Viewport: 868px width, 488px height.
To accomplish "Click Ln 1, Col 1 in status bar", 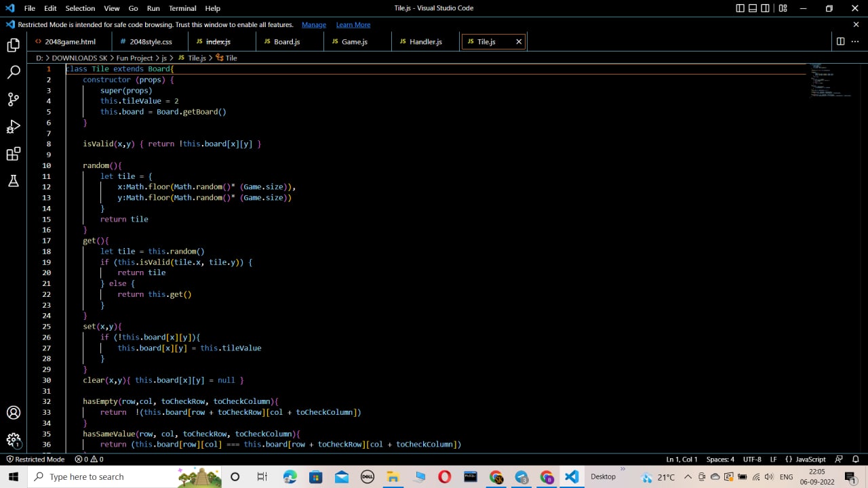I will (x=682, y=459).
